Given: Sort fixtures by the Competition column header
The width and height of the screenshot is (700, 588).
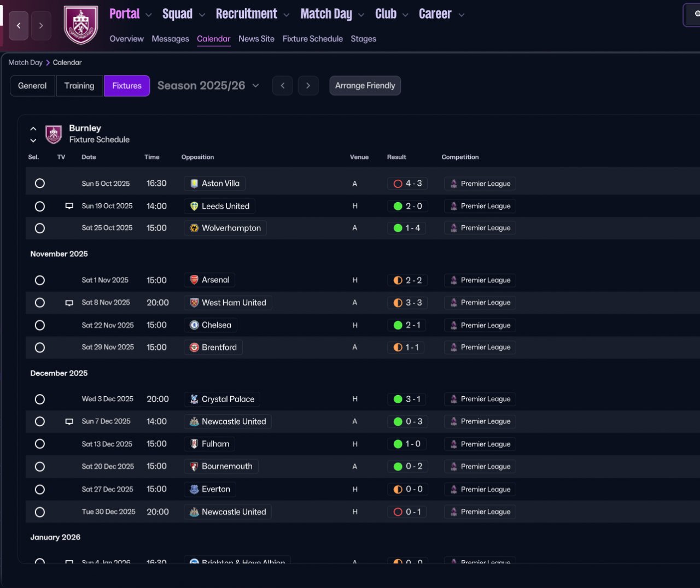Looking at the screenshot, I should point(460,157).
